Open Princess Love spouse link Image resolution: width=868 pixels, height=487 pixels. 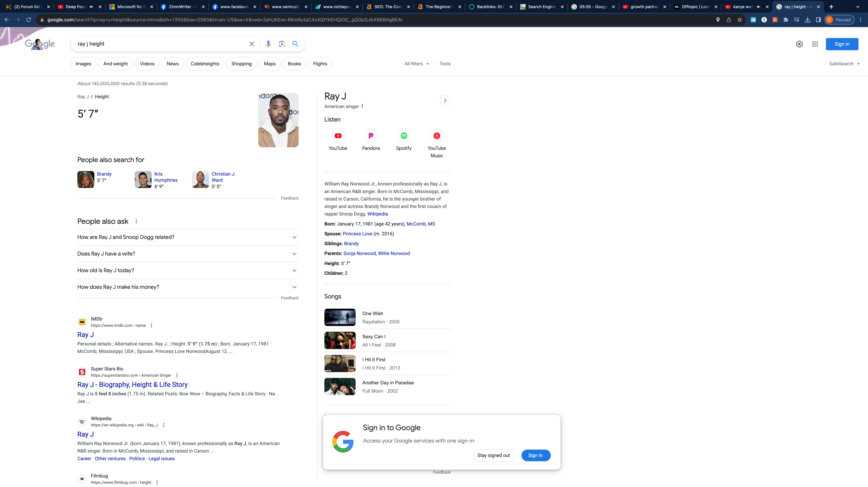[x=357, y=234]
